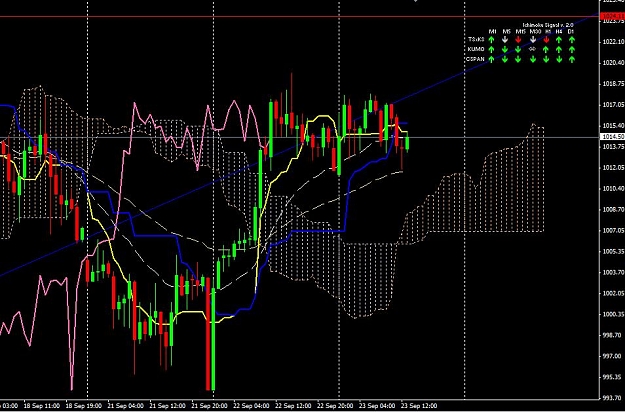Click the M1 timeframe column header
Image resolution: width=625 pixels, height=412 pixels.
(x=493, y=31)
